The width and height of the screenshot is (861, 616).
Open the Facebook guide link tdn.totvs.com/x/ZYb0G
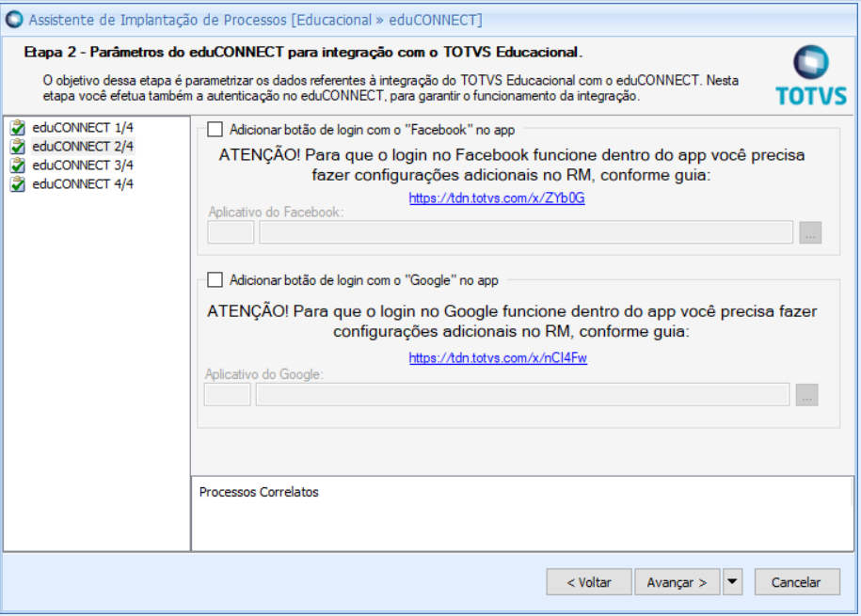click(497, 197)
